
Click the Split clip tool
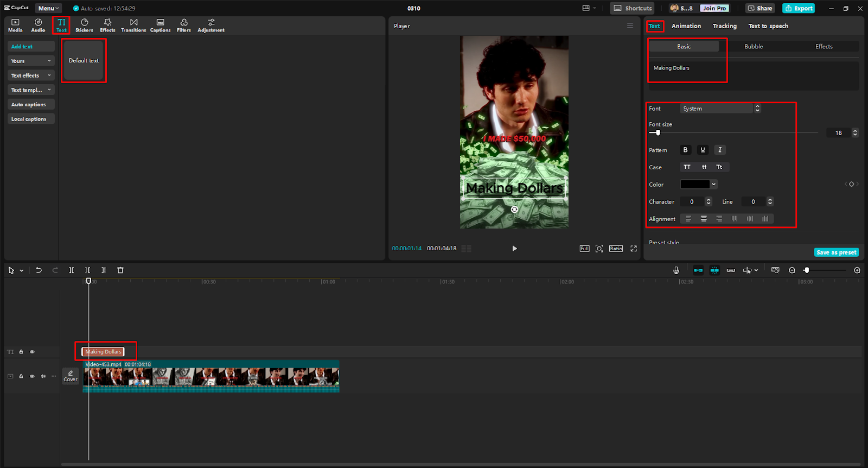(x=71, y=270)
